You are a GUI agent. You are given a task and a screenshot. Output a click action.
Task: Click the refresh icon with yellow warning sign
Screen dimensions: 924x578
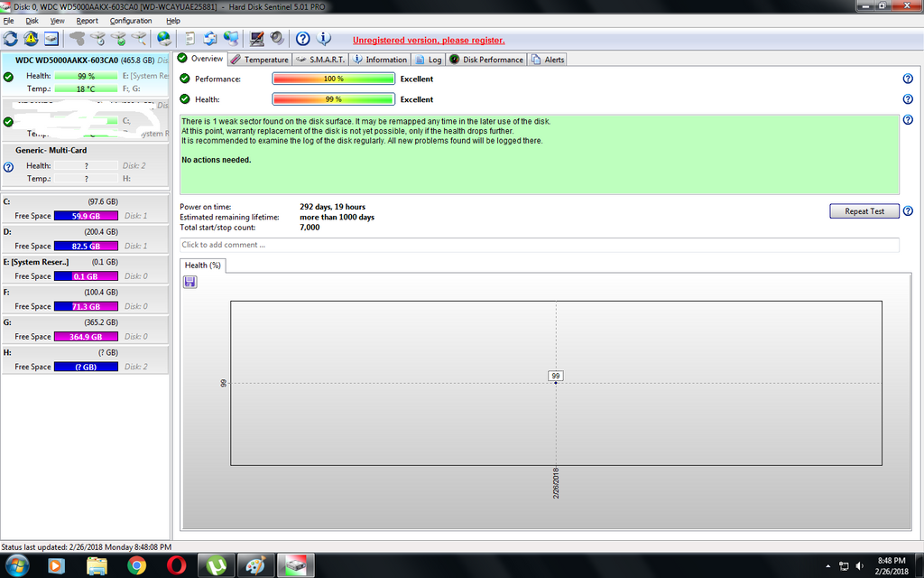tap(31, 39)
